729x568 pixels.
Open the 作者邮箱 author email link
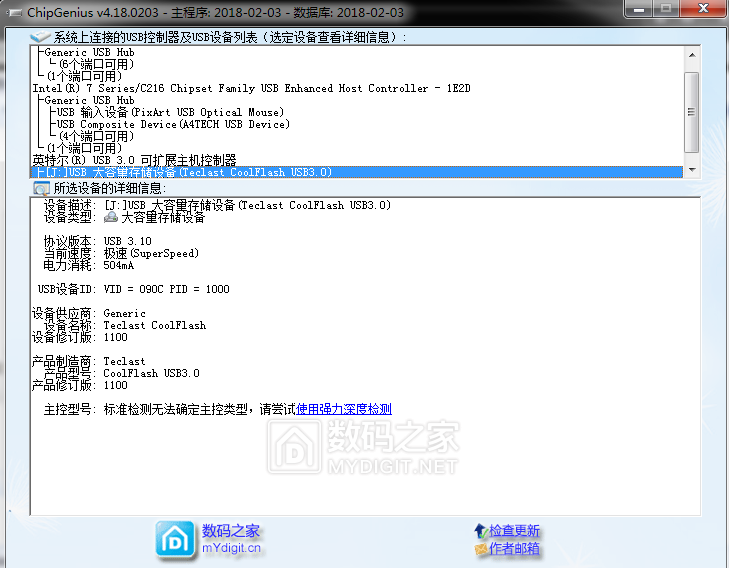coord(514,549)
